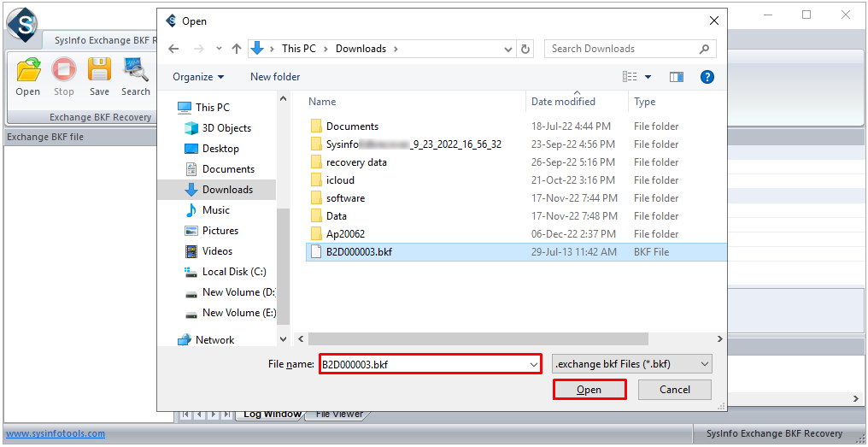
Task: Select Pictures in navigation pane
Action: point(220,231)
